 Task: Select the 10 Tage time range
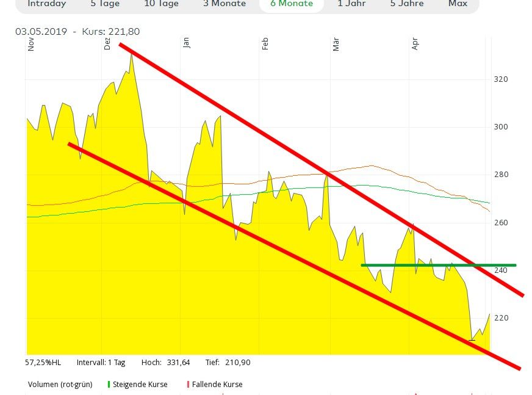point(162,4)
